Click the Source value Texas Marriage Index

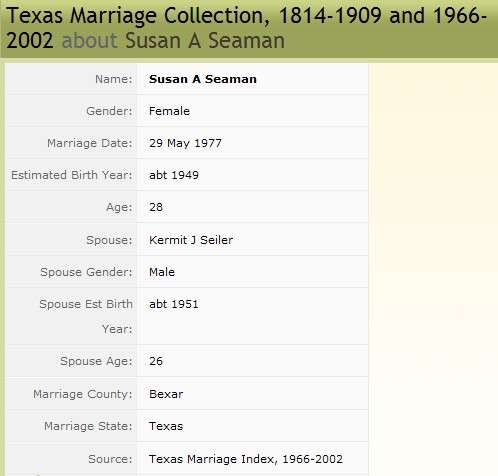click(246, 459)
